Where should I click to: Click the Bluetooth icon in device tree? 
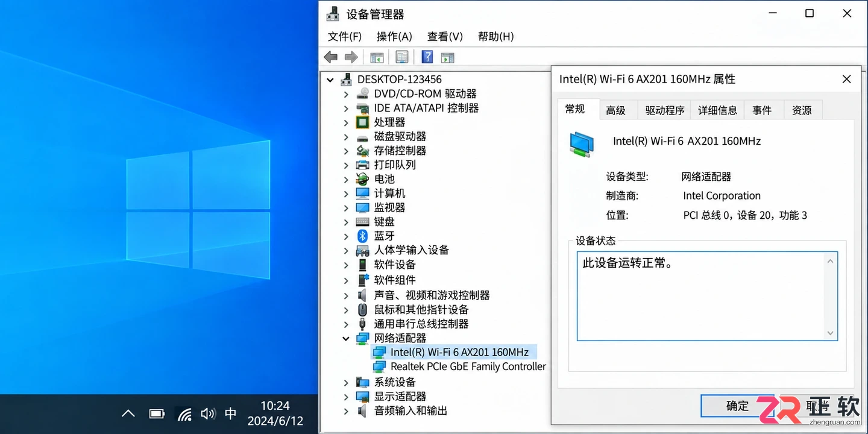point(362,236)
